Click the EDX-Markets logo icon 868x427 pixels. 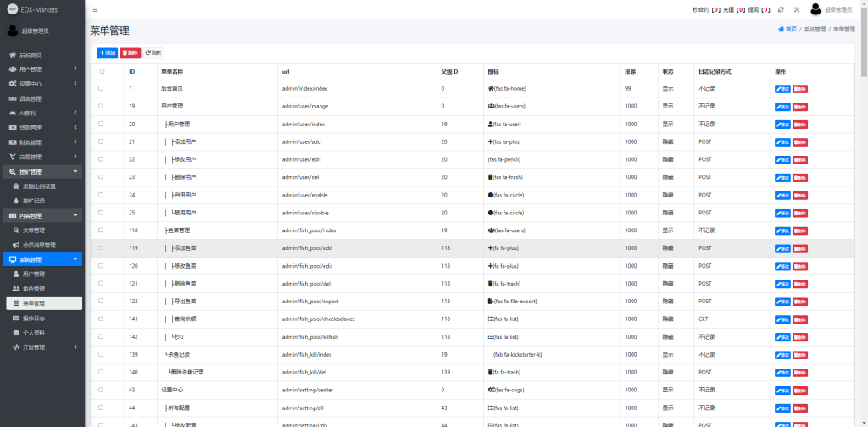[x=12, y=9]
